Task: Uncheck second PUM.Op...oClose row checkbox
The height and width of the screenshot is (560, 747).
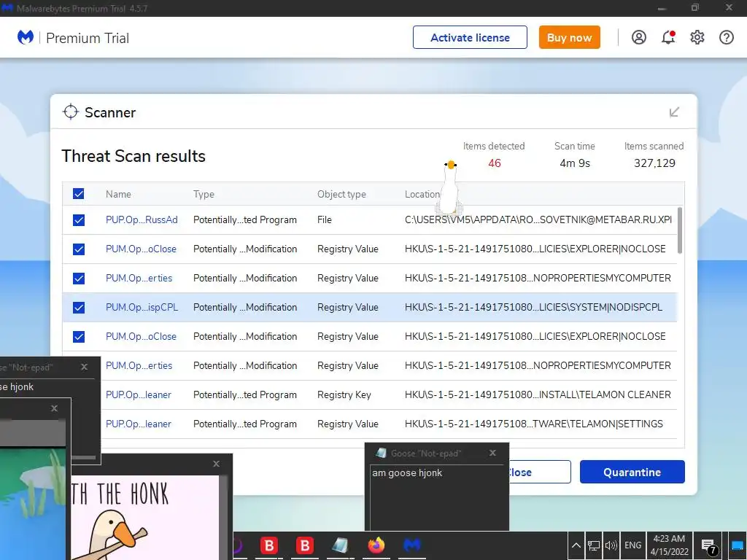Action: [x=79, y=337]
